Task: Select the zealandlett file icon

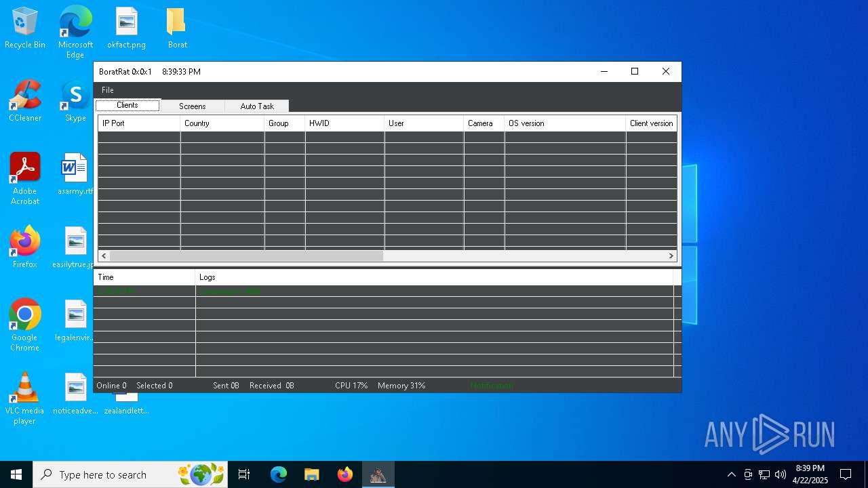Action: pos(126,404)
